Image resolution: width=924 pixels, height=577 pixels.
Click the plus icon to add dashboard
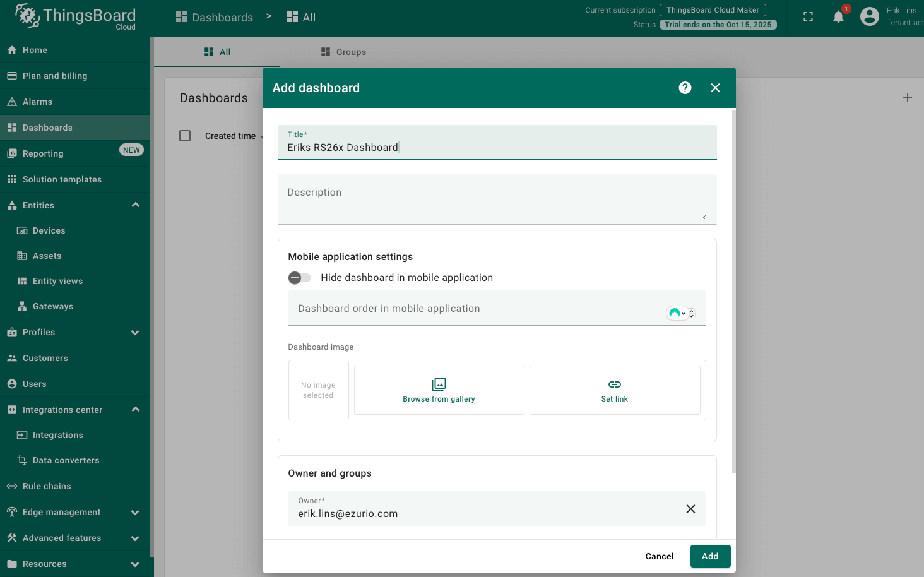pos(907,98)
